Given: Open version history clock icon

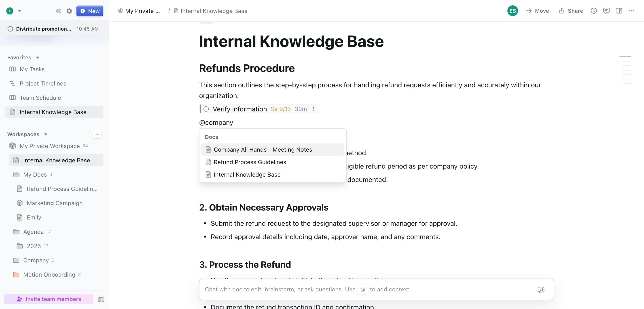Looking at the screenshot, I should coord(594,11).
